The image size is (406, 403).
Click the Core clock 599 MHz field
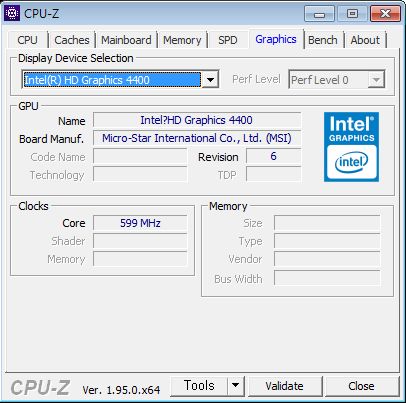click(140, 223)
